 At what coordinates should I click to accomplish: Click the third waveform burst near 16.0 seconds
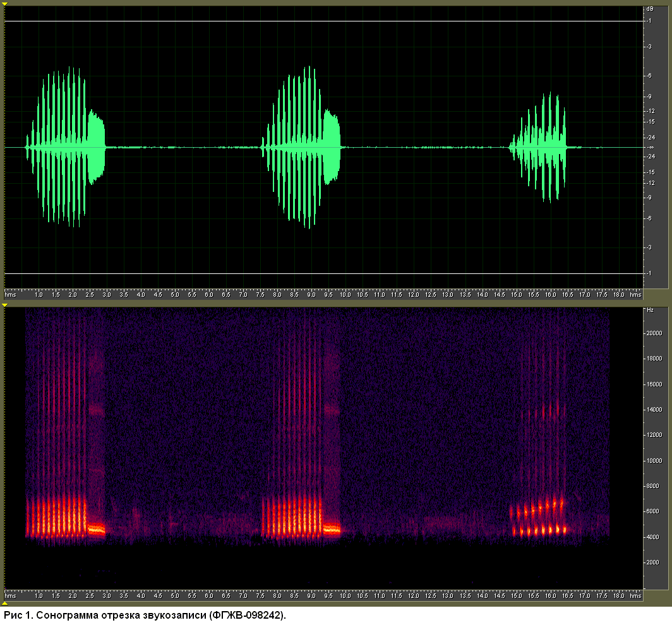point(538,147)
